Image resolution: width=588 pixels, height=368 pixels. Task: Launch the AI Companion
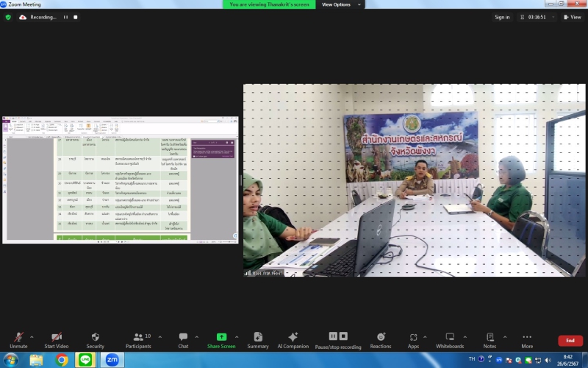coord(293,339)
